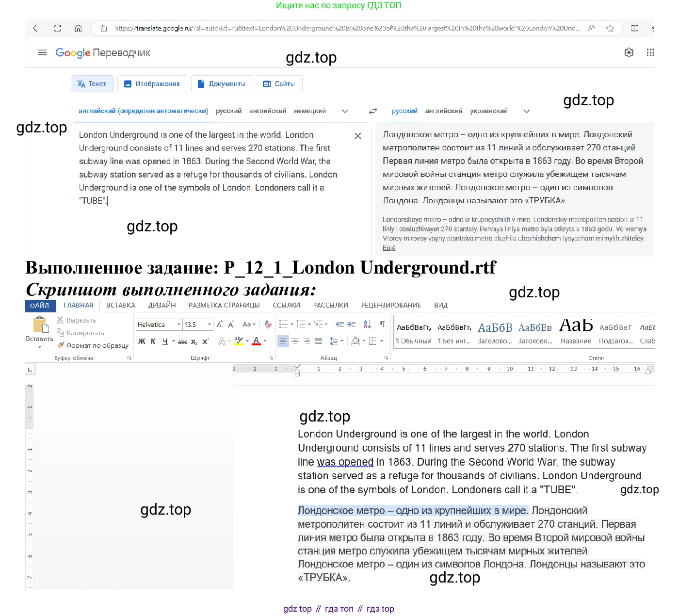
Task: Switch to Документы translation mode
Action: coord(222,84)
